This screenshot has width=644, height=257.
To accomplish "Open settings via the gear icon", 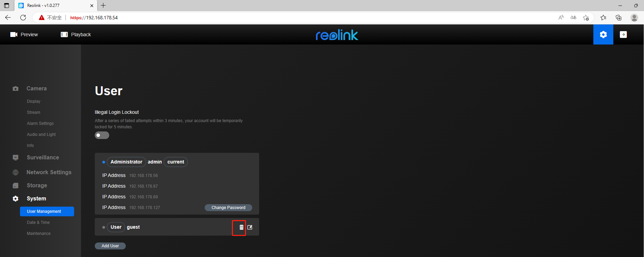I will coord(603,34).
